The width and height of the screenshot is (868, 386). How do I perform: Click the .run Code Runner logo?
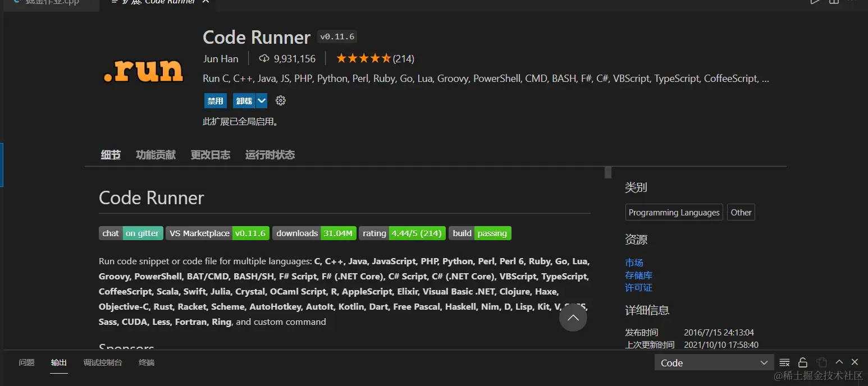pos(144,71)
